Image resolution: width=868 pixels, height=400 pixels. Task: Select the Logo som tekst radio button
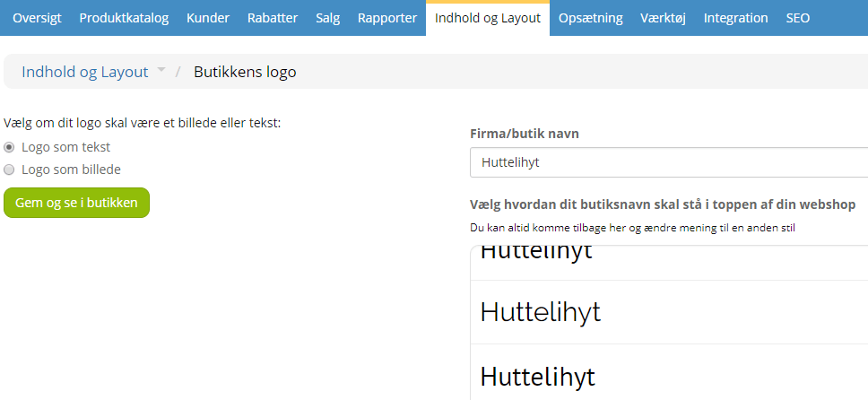pos(9,147)
